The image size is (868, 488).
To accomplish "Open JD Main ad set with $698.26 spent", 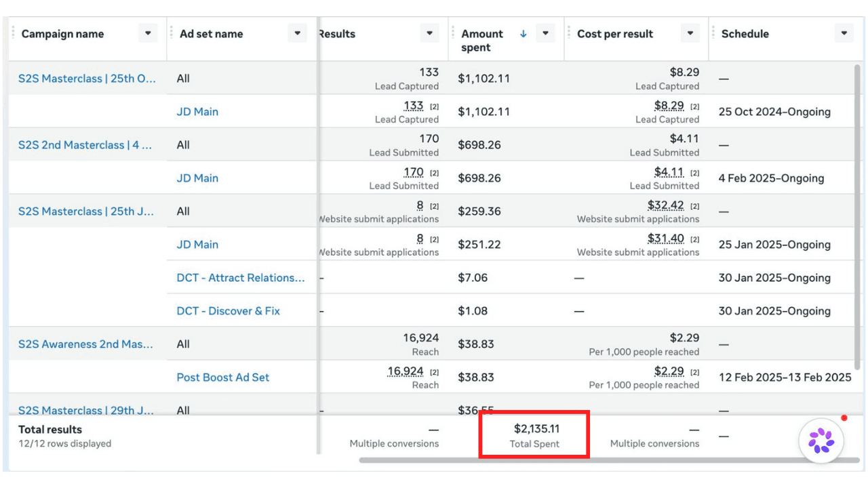I will pyautogui.click(x=197, y=178).
